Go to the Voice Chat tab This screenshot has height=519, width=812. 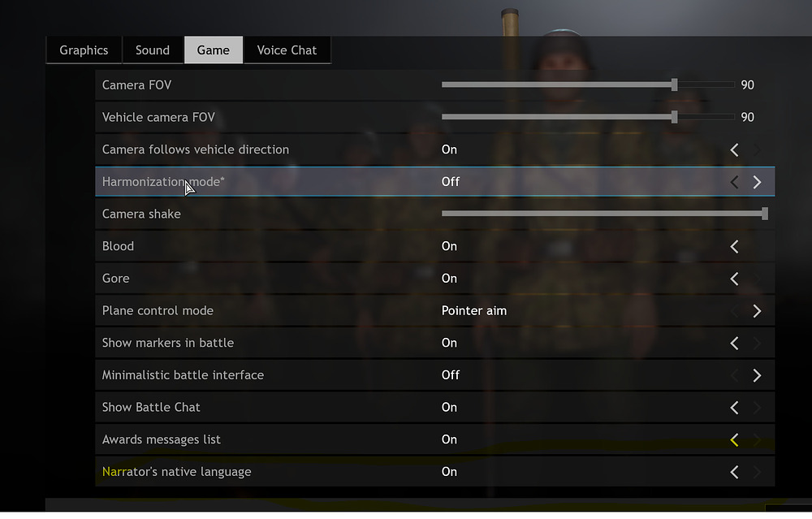[287, 50]
